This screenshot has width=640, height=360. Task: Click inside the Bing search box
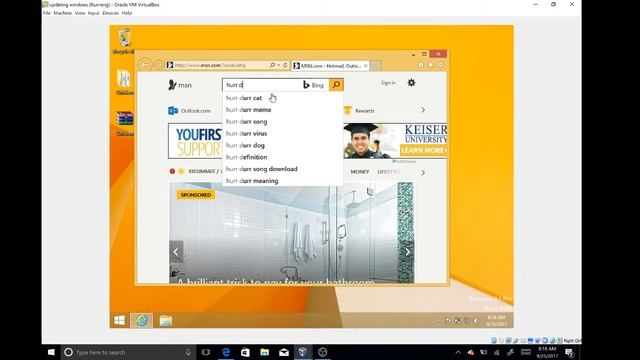tap(263, 85)
